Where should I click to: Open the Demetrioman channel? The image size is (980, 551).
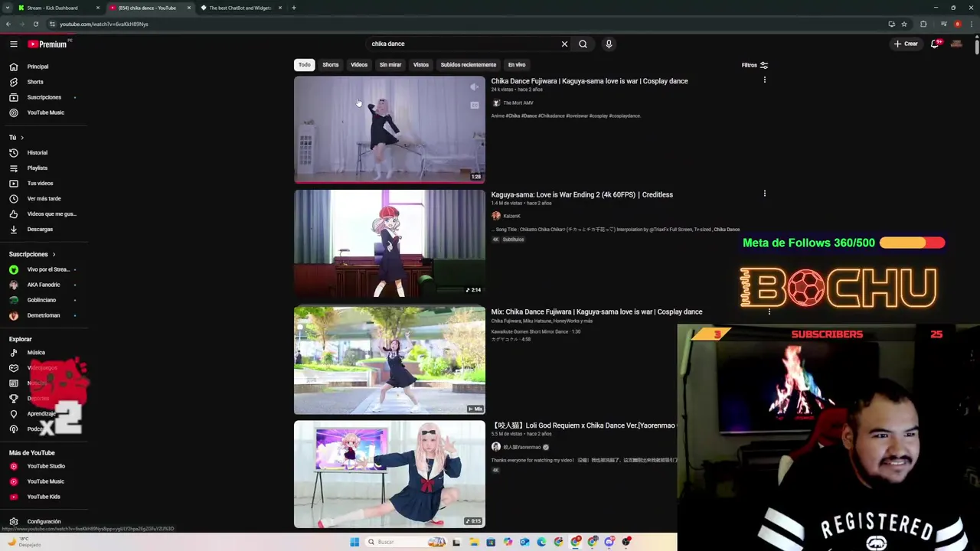click(43, 315)
